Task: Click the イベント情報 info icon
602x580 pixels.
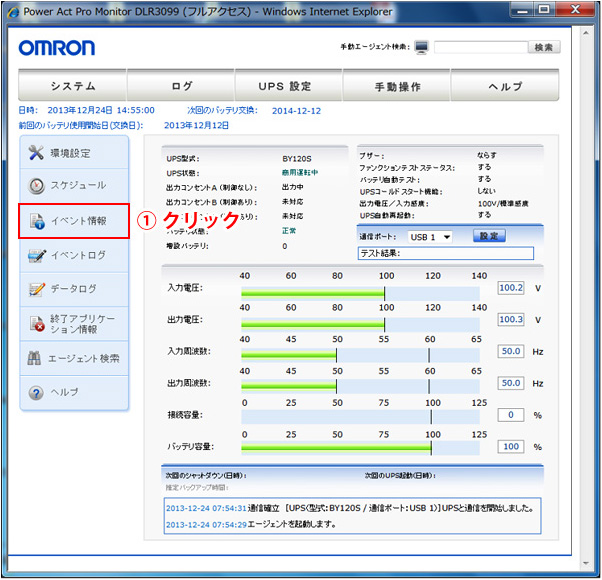Action: point(36,221)
